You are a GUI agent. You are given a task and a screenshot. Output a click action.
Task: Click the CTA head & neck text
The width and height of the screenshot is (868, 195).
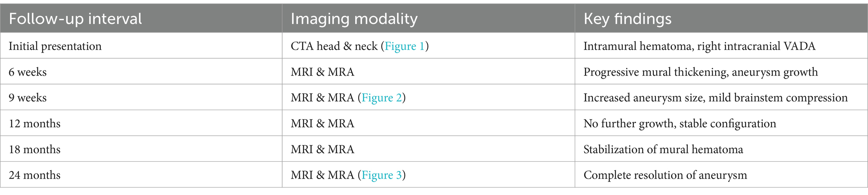point(334,46)
